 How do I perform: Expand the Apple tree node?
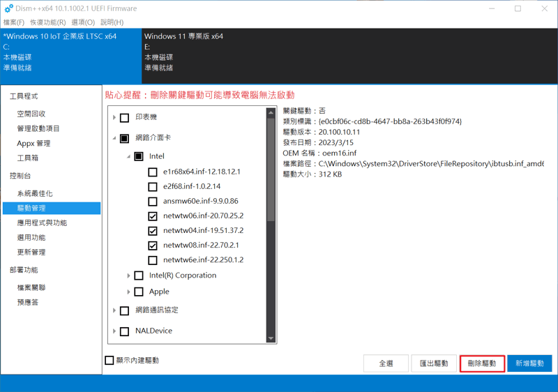click(128, 292)
